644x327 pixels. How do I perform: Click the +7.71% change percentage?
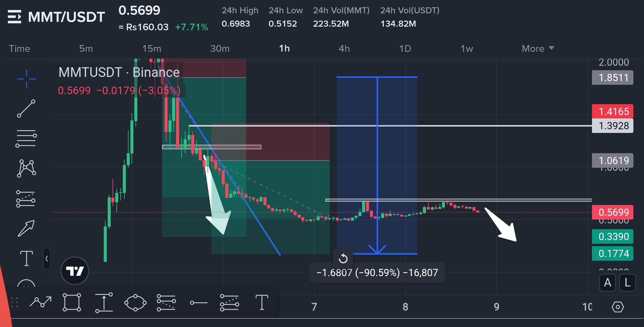coord(192,27)
